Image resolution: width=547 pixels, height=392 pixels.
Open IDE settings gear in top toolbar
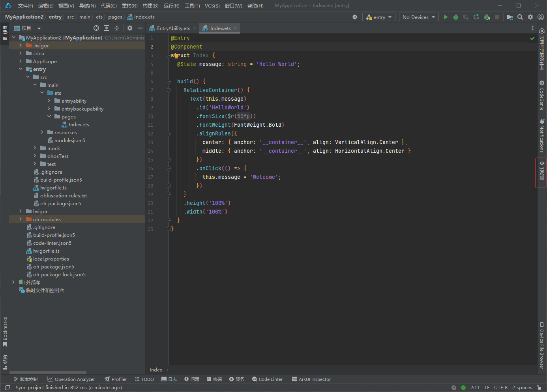pos(530,17)
